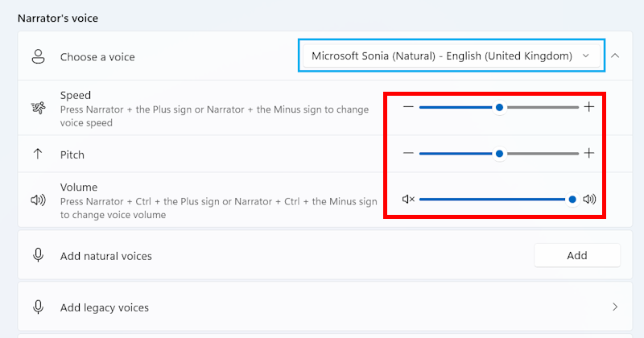Click the minus icon beside the Speed slider
This screenshot has height=338, width=644.
[x=408, y=107]
